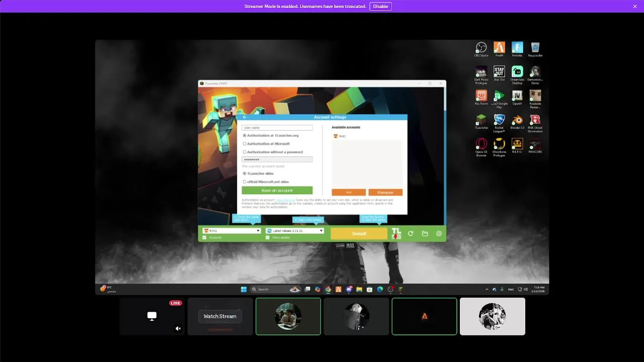Launch Opera GX Browser shortcut
644x362 pixels.
point(481,148)
